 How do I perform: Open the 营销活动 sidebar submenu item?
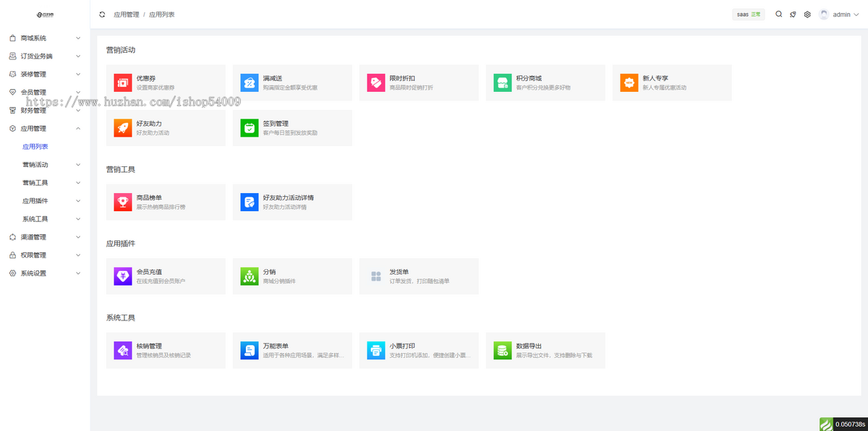(x=45, y=164)
